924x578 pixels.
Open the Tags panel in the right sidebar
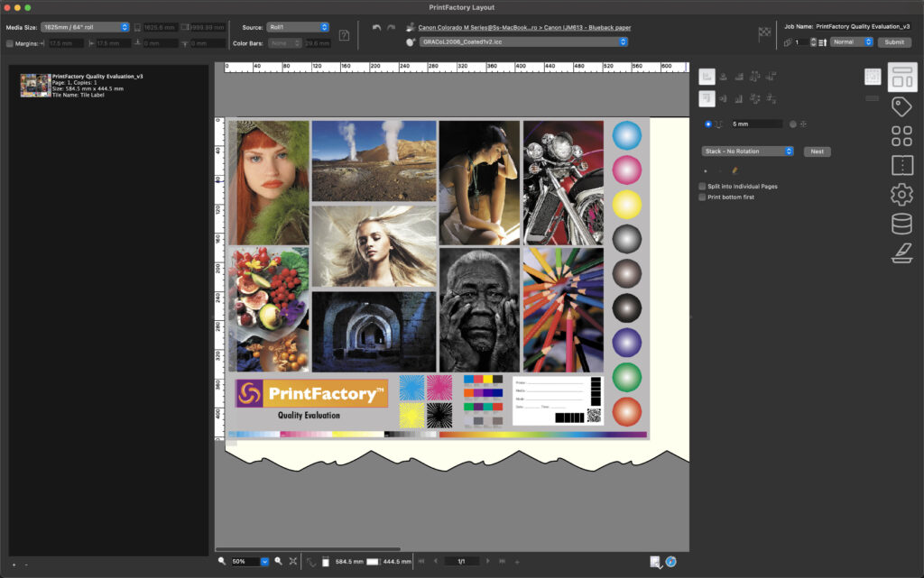[x=901, y=106]
